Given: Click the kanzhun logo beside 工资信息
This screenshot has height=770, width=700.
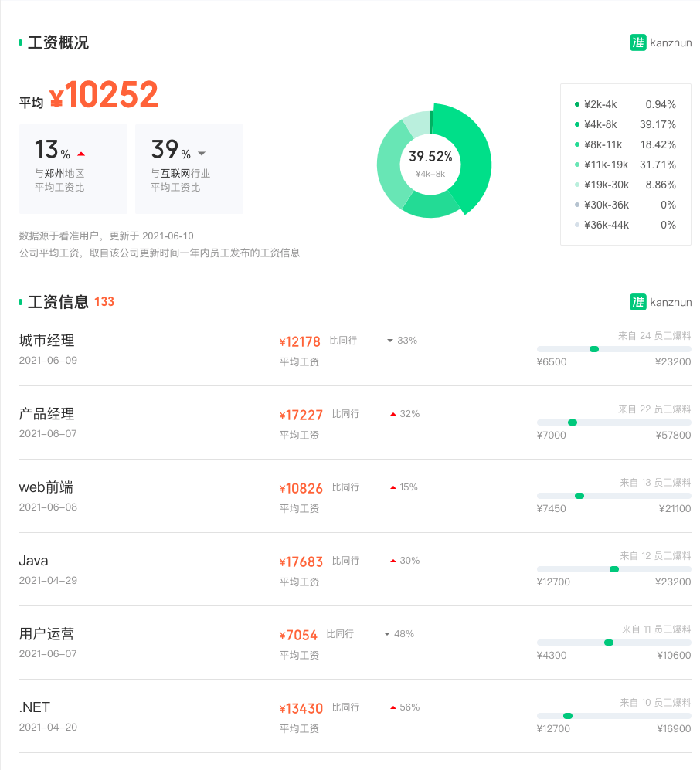Looking at the screenshot, I should pyautogui.click(x=661, y=302).
